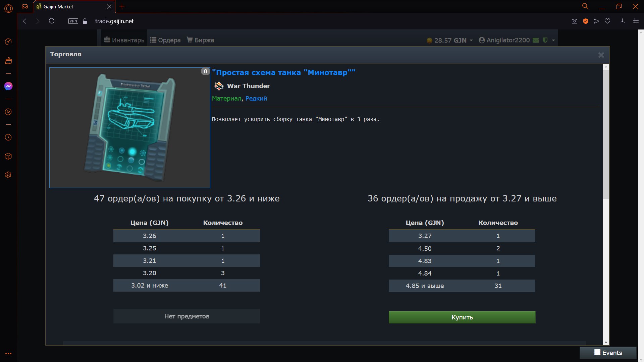Screen dimensions: 644x362
Task: Click the tank blueprint item thumbnail
Action: [130, 128]
